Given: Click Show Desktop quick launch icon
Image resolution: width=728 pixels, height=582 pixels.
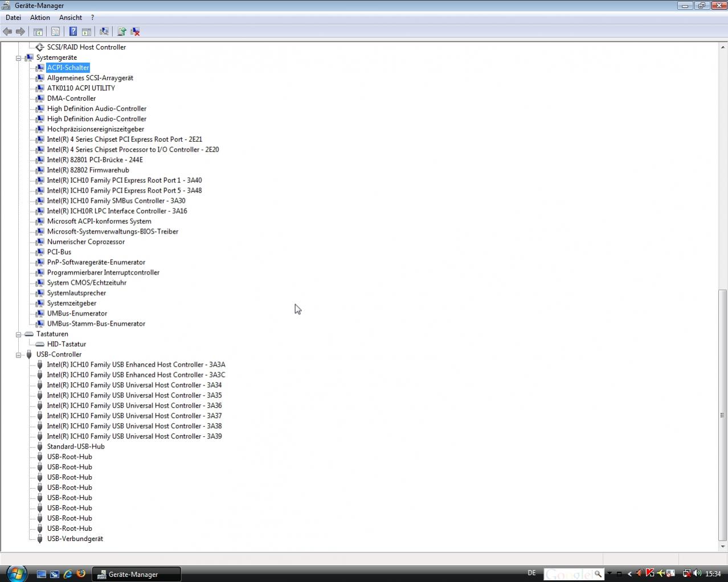Looking at the screenshot, I should (41, 574).
